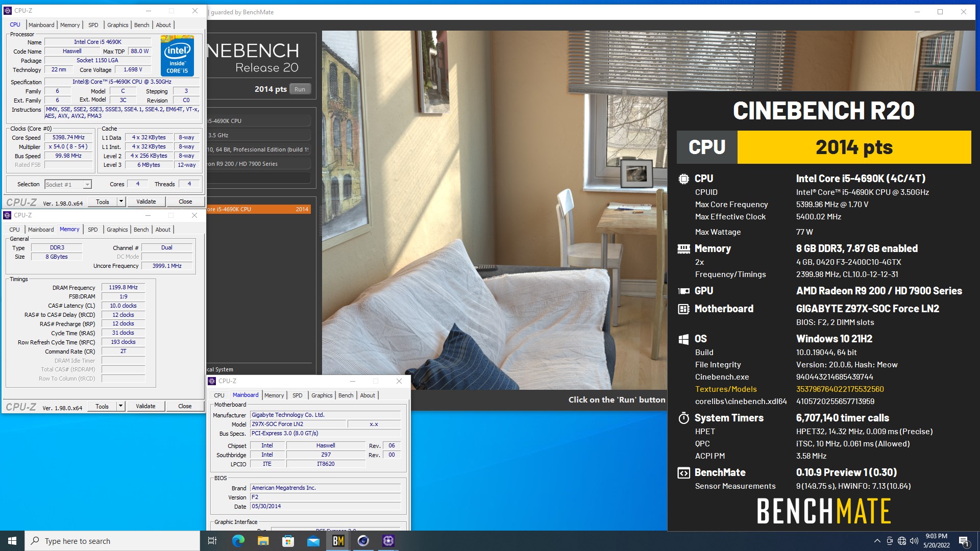Click the Motherboard icon in the BenchMate panel
This screenshot has height=551, width=980.
point(683,309)
